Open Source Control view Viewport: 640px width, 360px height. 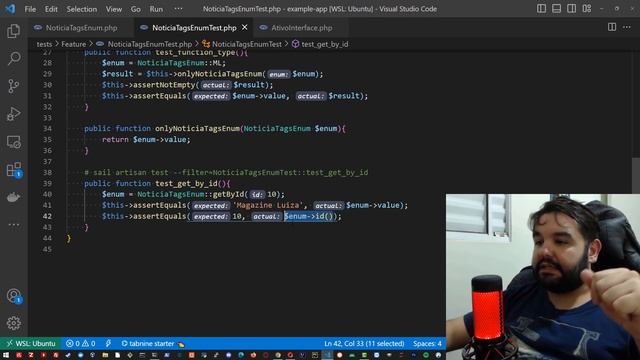13,86
